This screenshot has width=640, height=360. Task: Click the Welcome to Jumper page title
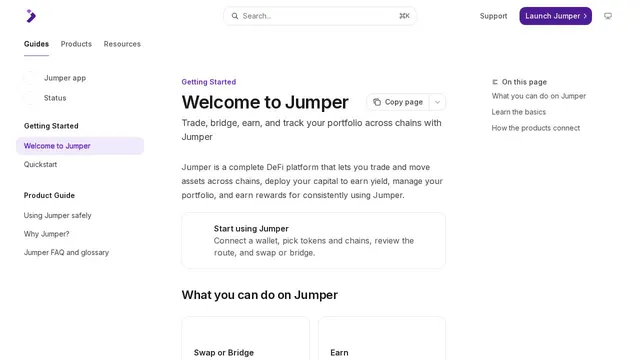265,102
